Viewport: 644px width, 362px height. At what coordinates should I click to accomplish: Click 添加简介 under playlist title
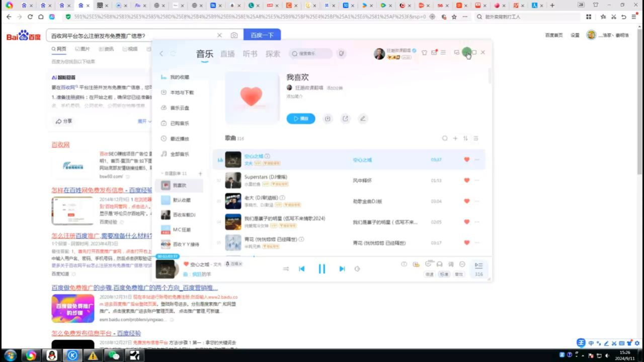(x=295, y=96)
